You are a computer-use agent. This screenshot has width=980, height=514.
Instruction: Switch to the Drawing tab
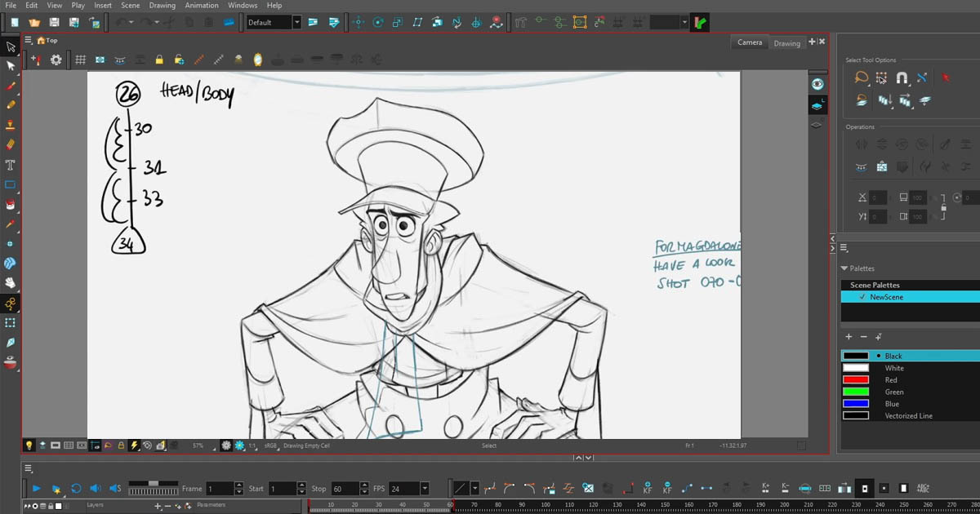pos(787,43)
